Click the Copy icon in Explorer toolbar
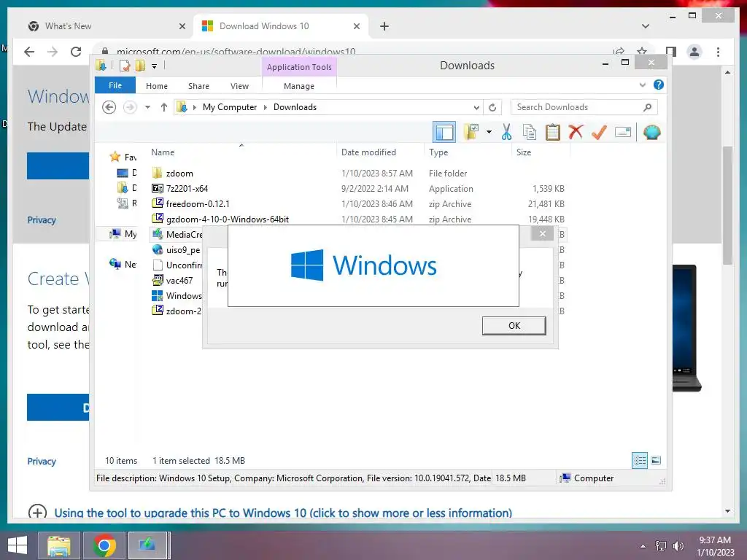The width and height of the screenshot is (747, 560). [530, 132]
